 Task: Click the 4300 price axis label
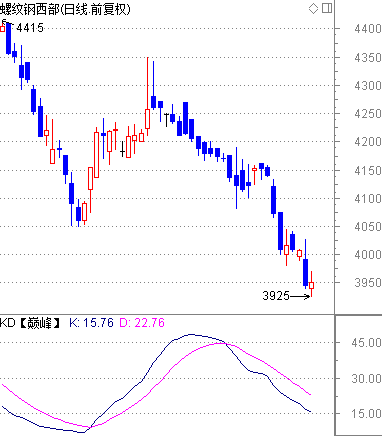tap(368, 86)
